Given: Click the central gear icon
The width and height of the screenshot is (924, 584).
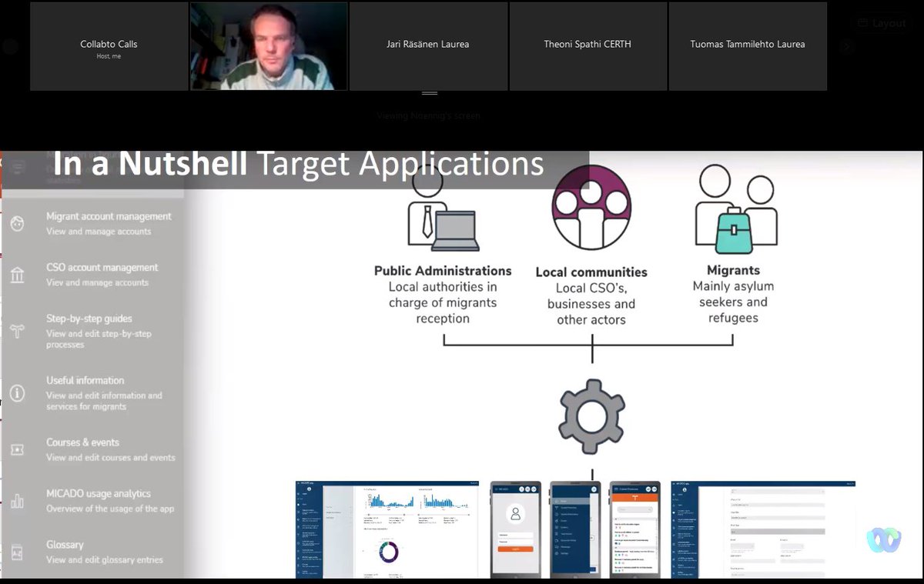Looking at the screenshot, I should (591, 416).
